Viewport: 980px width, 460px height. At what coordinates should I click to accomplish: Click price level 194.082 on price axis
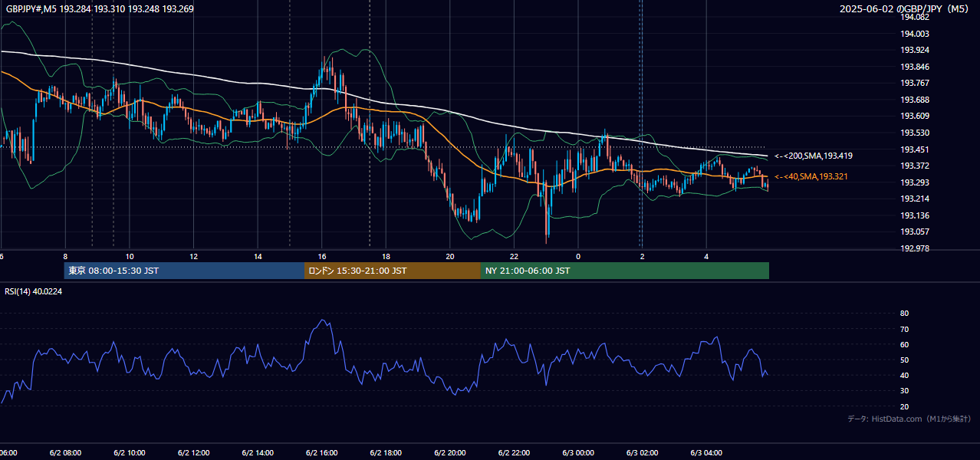[915, 17]
